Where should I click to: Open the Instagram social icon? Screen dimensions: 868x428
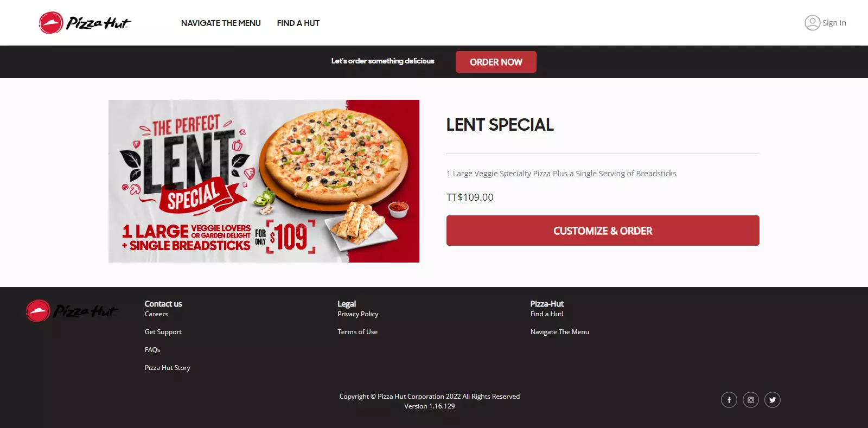[x=751, y=400]
